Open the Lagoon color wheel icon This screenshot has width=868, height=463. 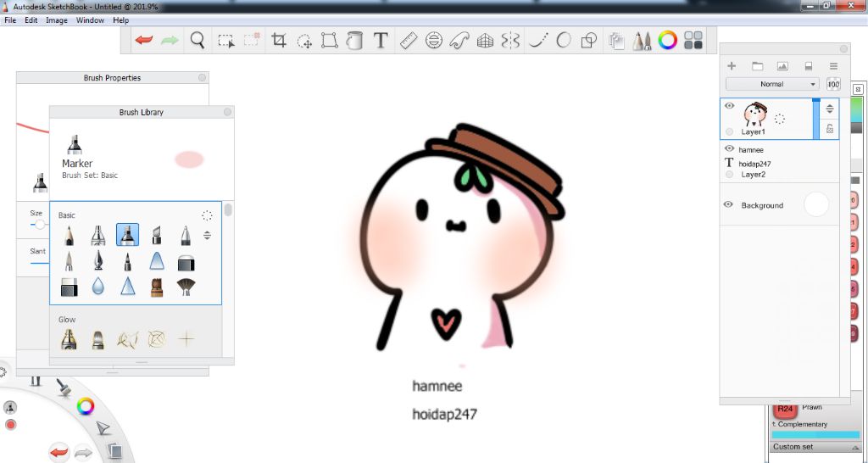tap(86, 406)
